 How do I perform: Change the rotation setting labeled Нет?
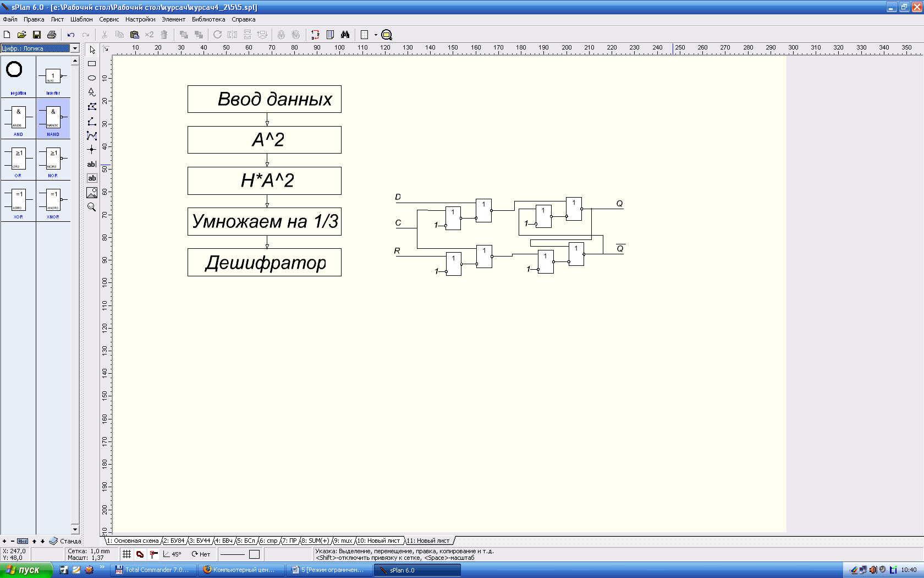(x=201, y=554)
